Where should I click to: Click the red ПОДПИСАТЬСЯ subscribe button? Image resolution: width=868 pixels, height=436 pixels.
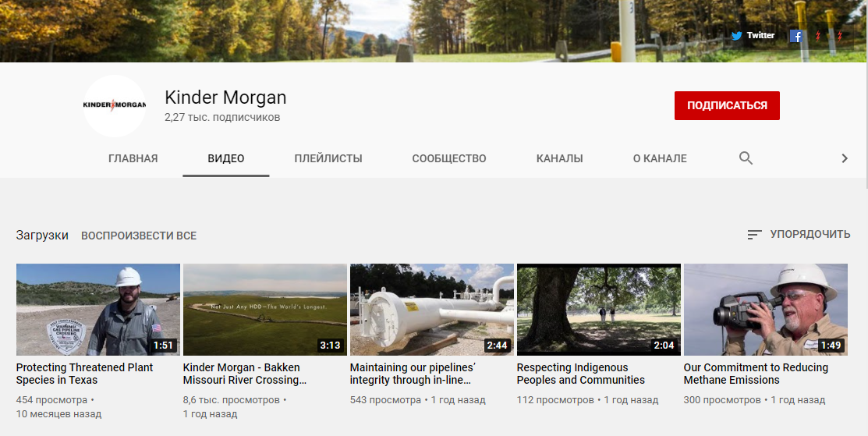tap(727, 105)
